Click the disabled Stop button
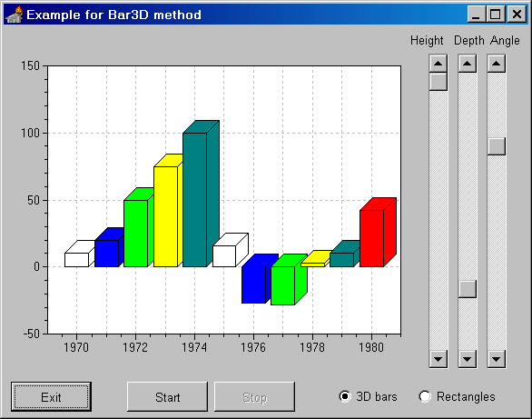The width and height of the screenshot is (532, 419). 254,397
